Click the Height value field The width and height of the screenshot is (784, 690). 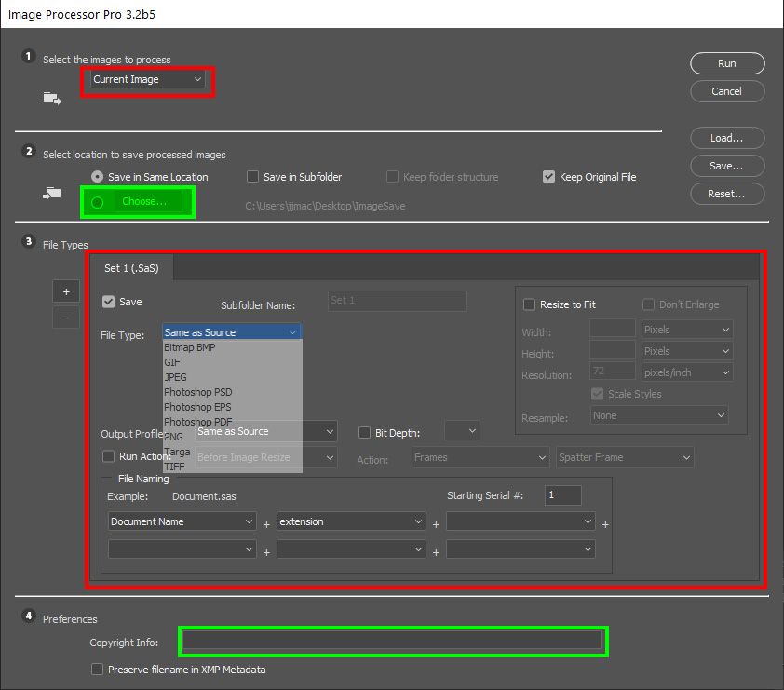pos(613,350)
